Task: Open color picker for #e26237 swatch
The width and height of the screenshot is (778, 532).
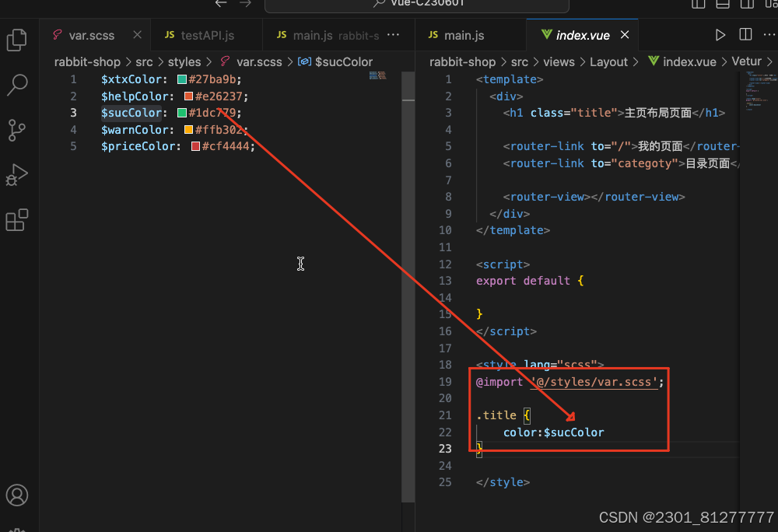Action: (x=188, y=96)
